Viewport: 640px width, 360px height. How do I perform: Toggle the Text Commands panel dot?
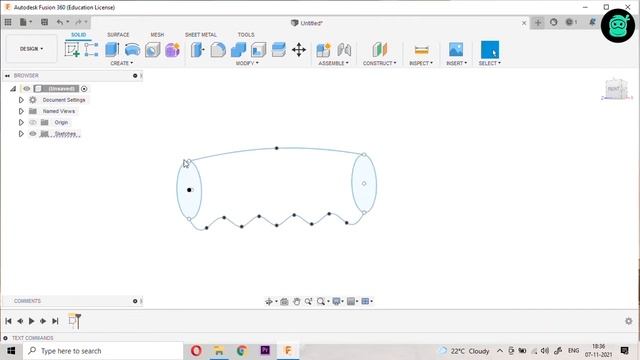pos(5,338)
